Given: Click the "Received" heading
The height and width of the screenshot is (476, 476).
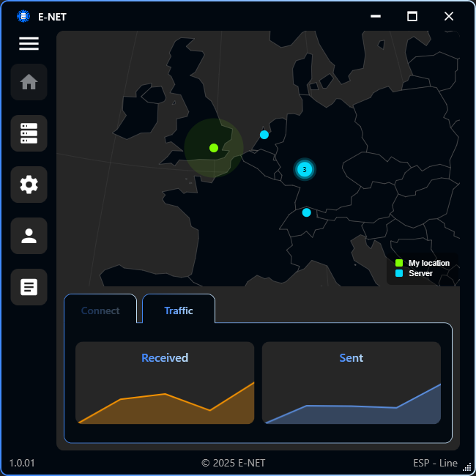Looking at the screenshot, I should click(165, 358).
